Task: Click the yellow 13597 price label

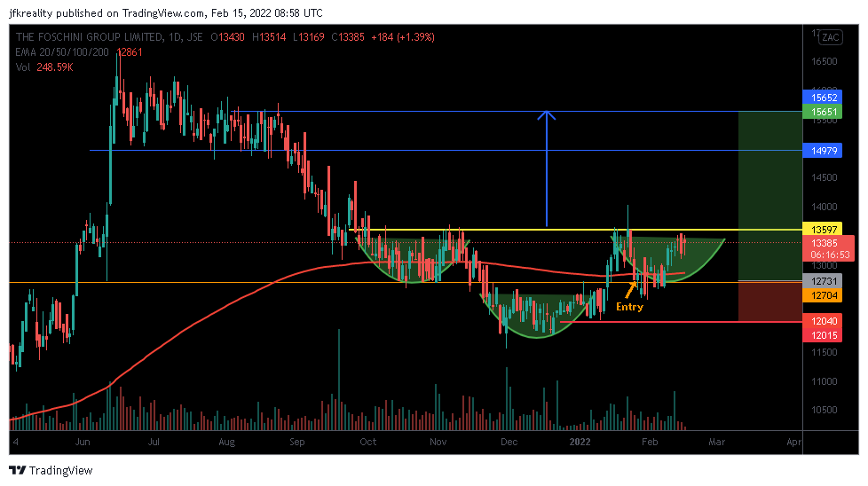Action: 823,229
